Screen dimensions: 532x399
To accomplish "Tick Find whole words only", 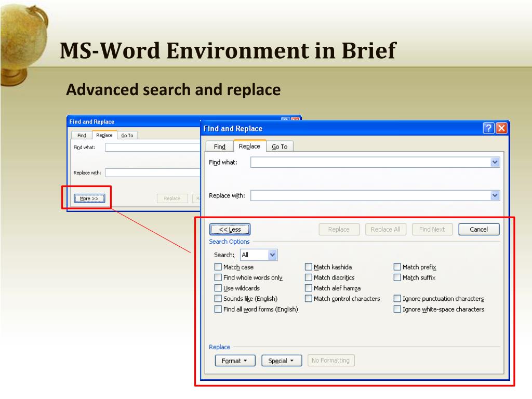I will pyautogui.click(x=218, y=277).
